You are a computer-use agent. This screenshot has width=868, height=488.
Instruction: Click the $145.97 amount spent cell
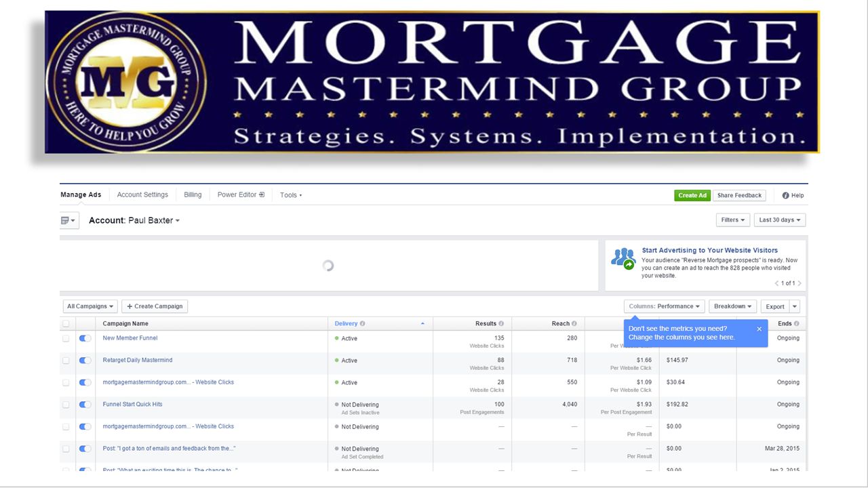pos(677,361)
